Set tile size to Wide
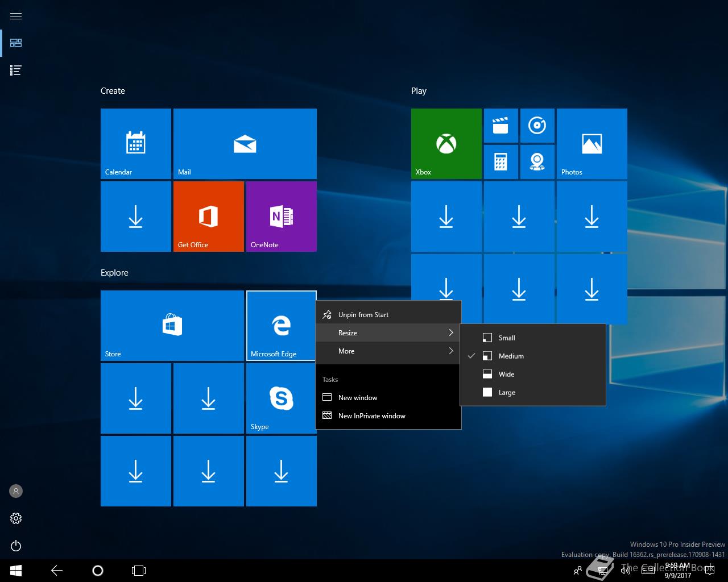Screen dimensions: 728x582 pos(533,374)
